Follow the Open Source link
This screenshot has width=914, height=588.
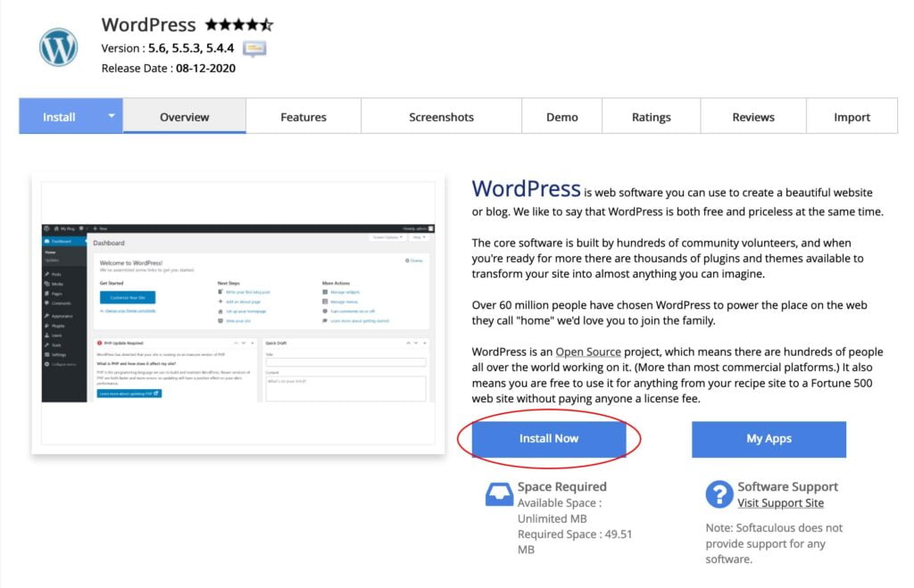588,352
